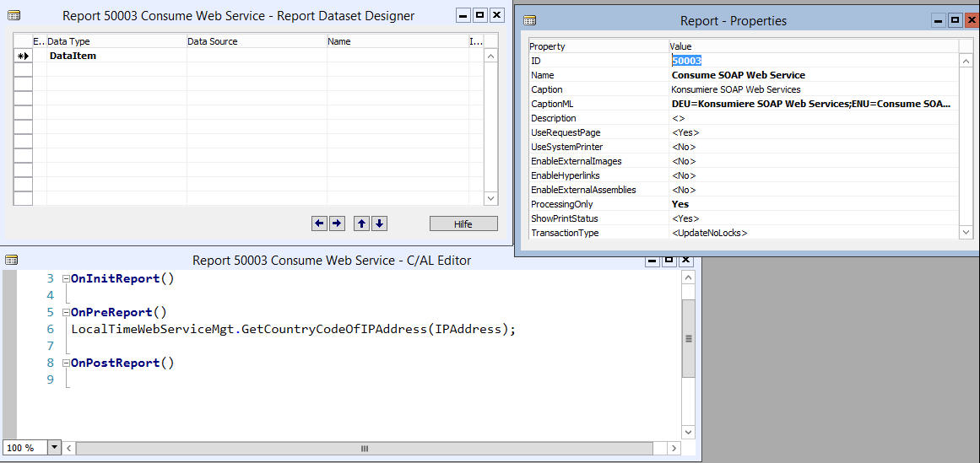Image resolution: width=980 pixels, height=463 pixels.
Task: Collapse the OnPostReport trigger
Action: point(66,363)
